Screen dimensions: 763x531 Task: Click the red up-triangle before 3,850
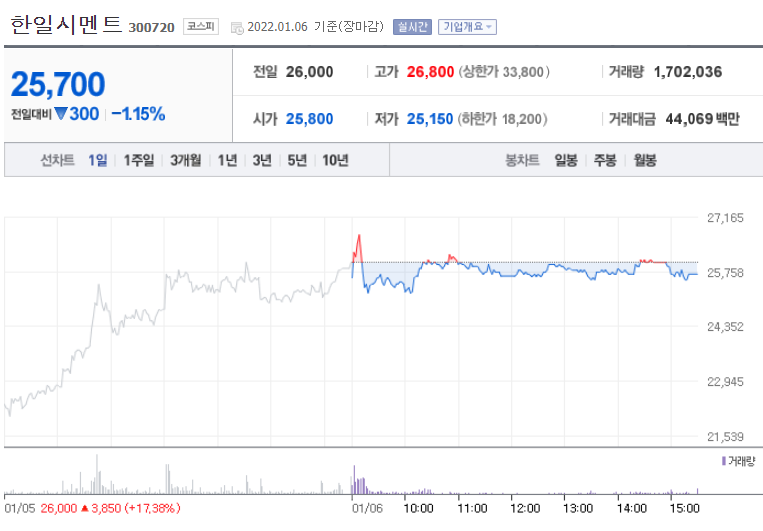[85, 509]
